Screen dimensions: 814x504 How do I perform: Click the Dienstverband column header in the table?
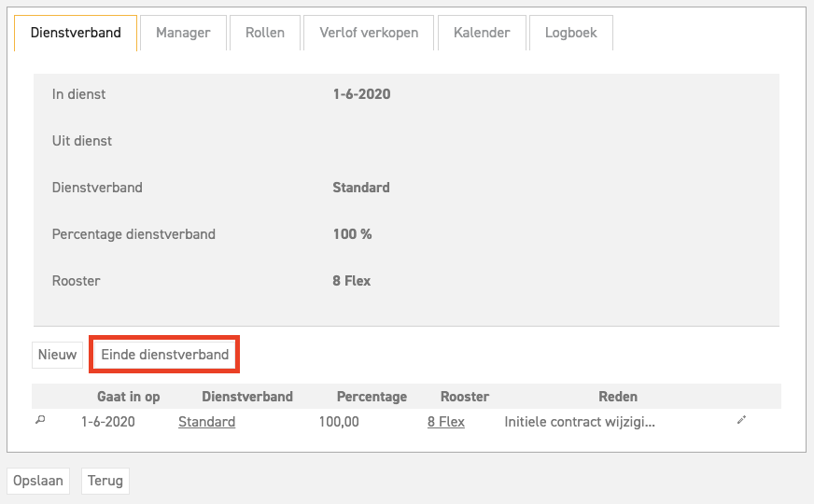coord(247,397)
